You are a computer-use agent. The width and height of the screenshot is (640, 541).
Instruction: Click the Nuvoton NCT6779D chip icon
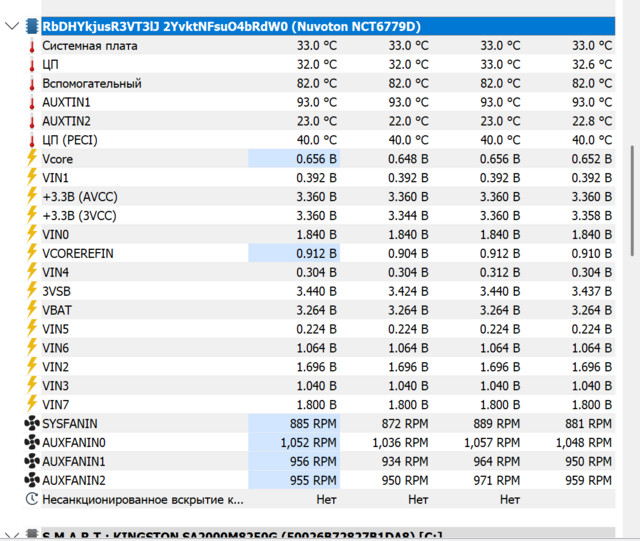pos(31,26)
